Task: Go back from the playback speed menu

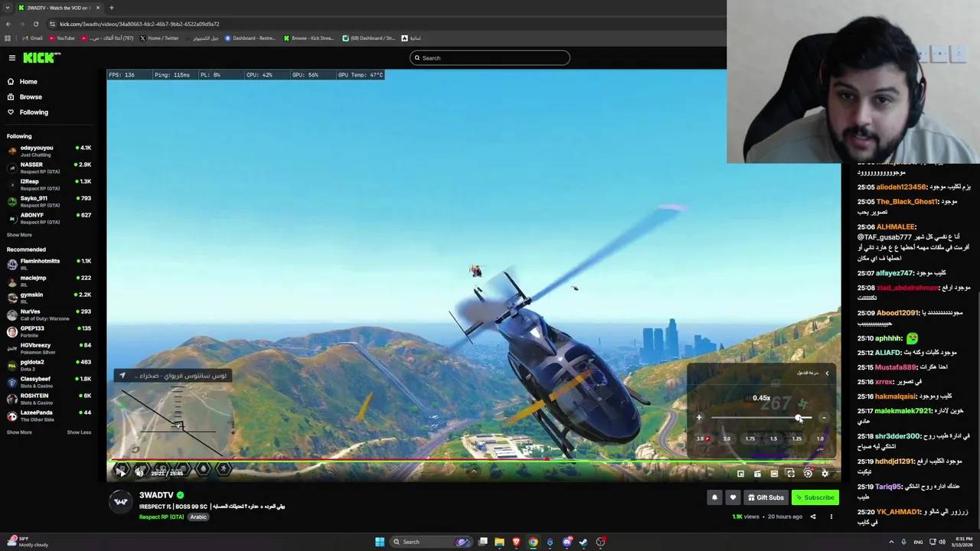Action: point(827,373)
